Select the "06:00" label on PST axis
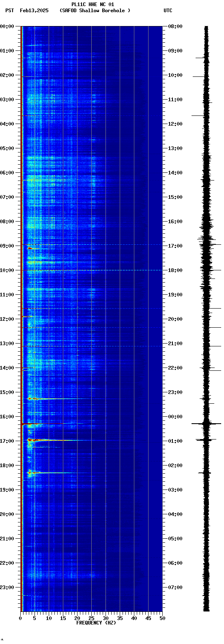The height and width of the screenshot is (644, 224). 7,173
